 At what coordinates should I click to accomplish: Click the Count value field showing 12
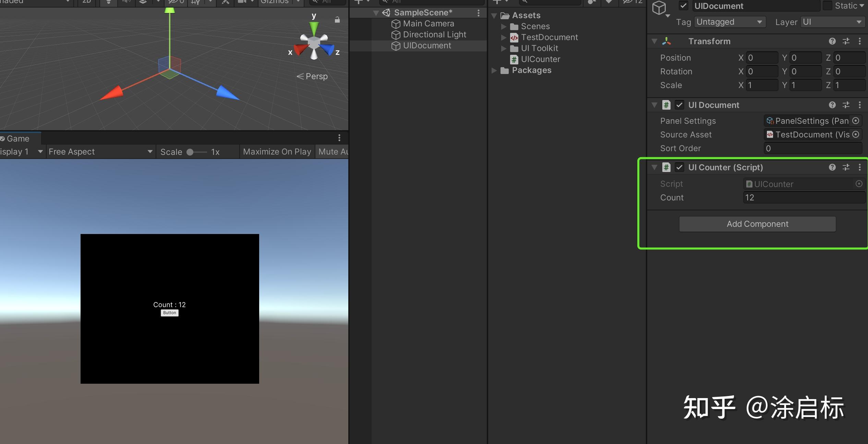(x=804, y=197)
